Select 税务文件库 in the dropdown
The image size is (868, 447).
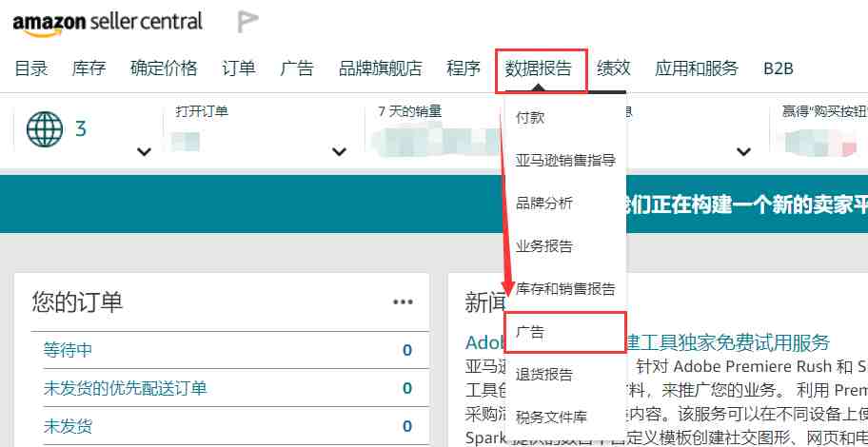pyautogui.click(x=551, y=418)
